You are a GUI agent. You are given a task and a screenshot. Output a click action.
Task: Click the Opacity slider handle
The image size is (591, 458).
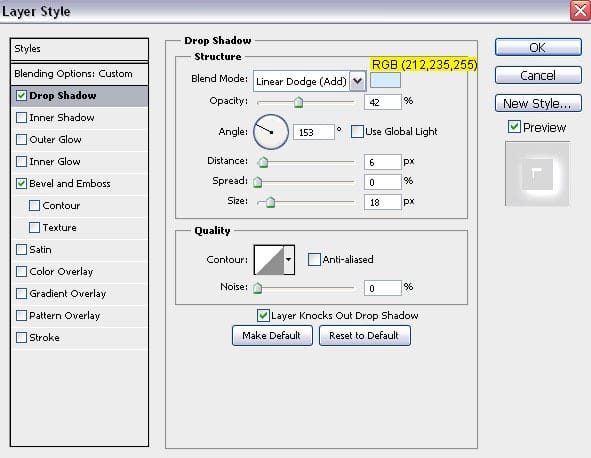click(x=299, y=102)
